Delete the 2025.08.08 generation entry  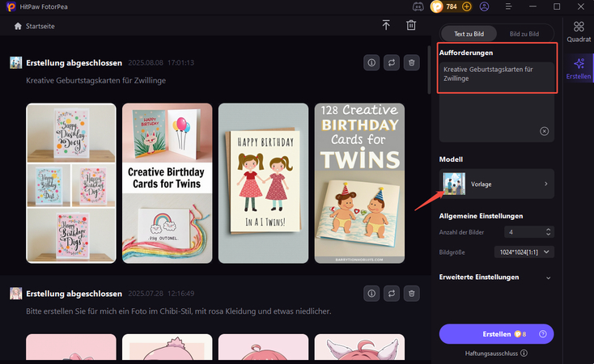click(411, 62)
